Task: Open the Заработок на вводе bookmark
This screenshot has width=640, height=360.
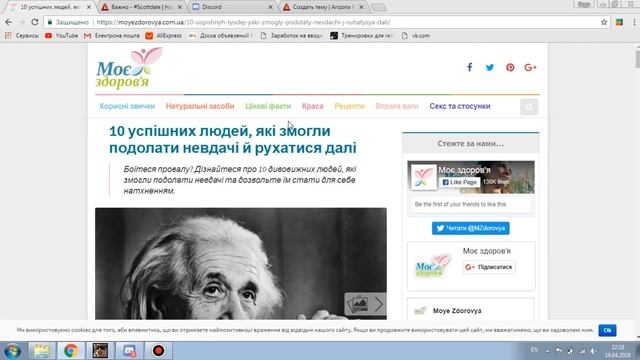Action: pos(291,36)
